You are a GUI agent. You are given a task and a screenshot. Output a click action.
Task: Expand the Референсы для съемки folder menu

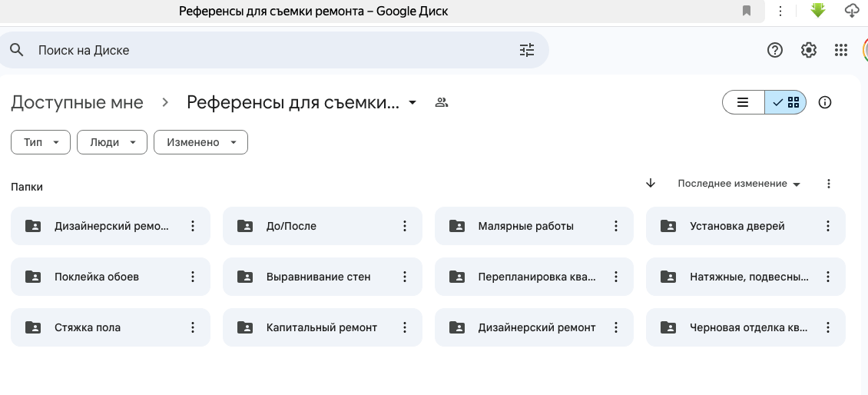click(412, 102)
